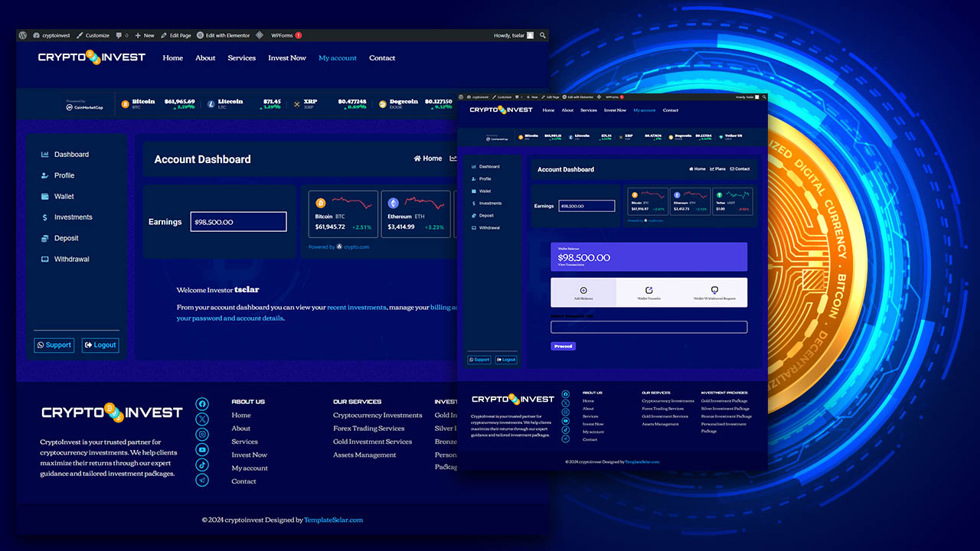Open the Howdy tselar account menu
The height and width of the screenshot is (551, 980).
508,34
